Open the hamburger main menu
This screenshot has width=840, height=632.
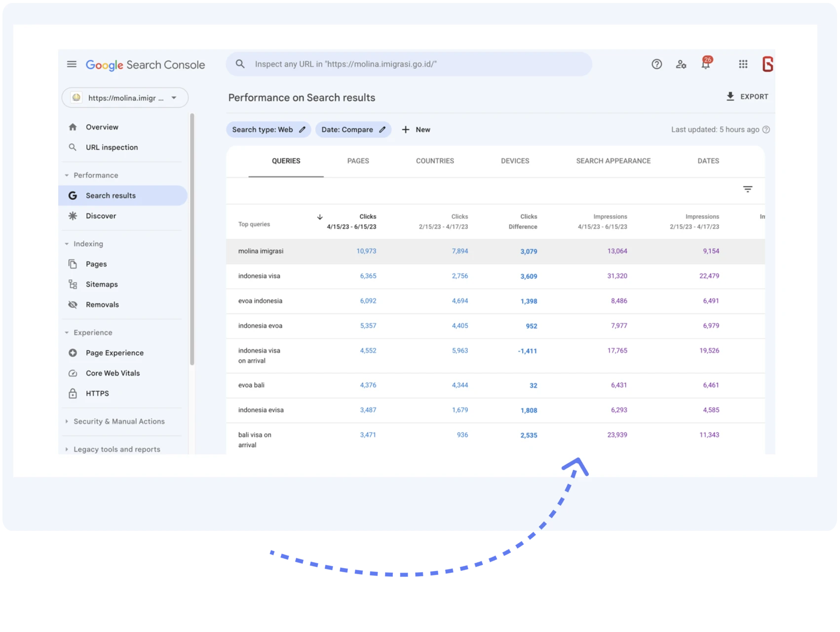click(72, 64)
